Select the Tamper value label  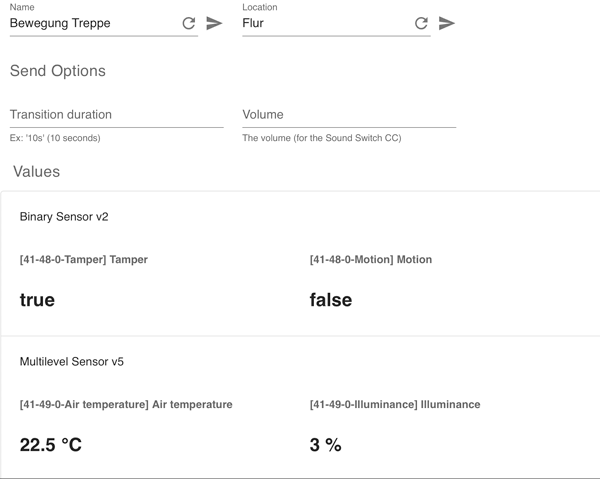[83, 260]
